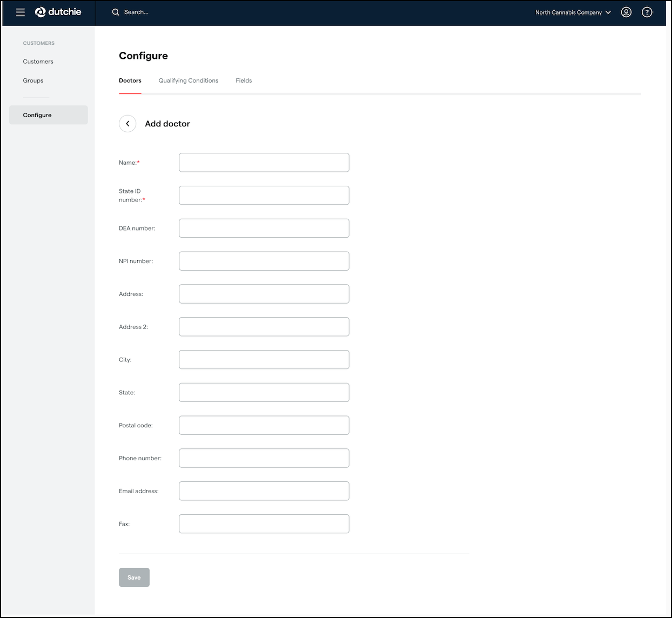Open the help question mark icon
The height and width of the screenshot is (618, 672).
point(647,12)
